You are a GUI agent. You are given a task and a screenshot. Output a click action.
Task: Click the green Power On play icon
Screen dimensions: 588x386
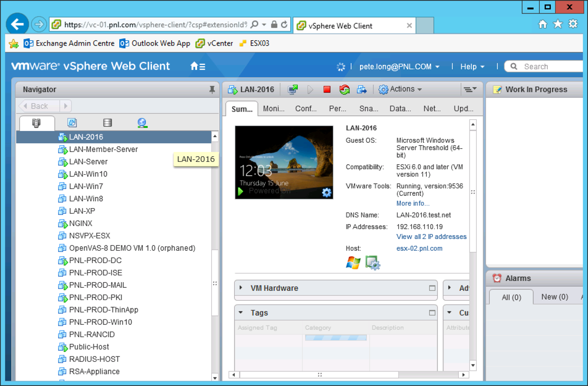tap(310, 90)
